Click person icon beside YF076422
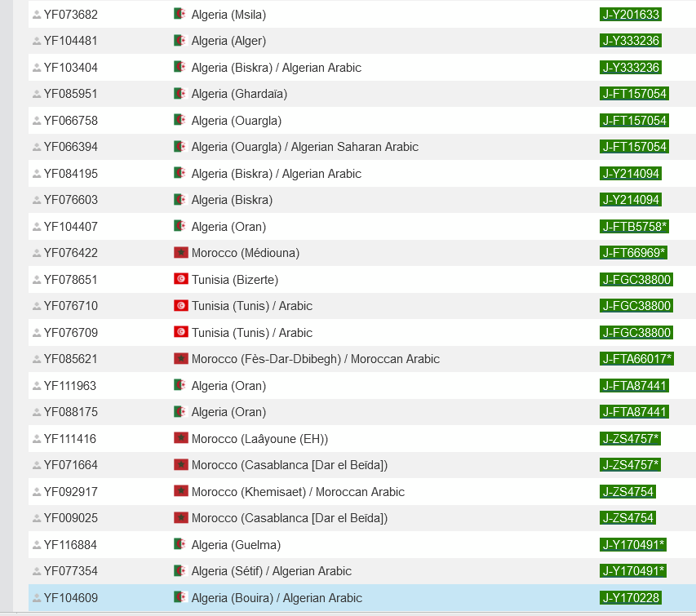Viewport: 696px width, 616px height. (x=37, y=254)
